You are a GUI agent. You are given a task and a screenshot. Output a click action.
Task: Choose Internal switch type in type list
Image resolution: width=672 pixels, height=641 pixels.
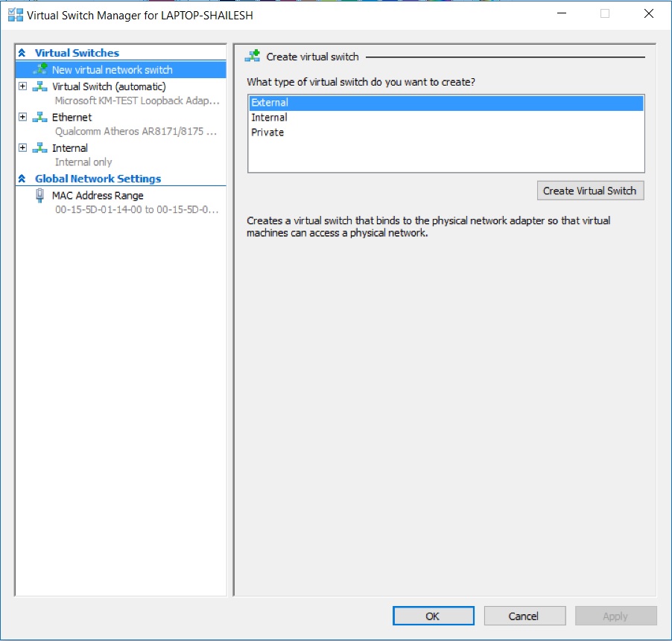click(446, 118)
